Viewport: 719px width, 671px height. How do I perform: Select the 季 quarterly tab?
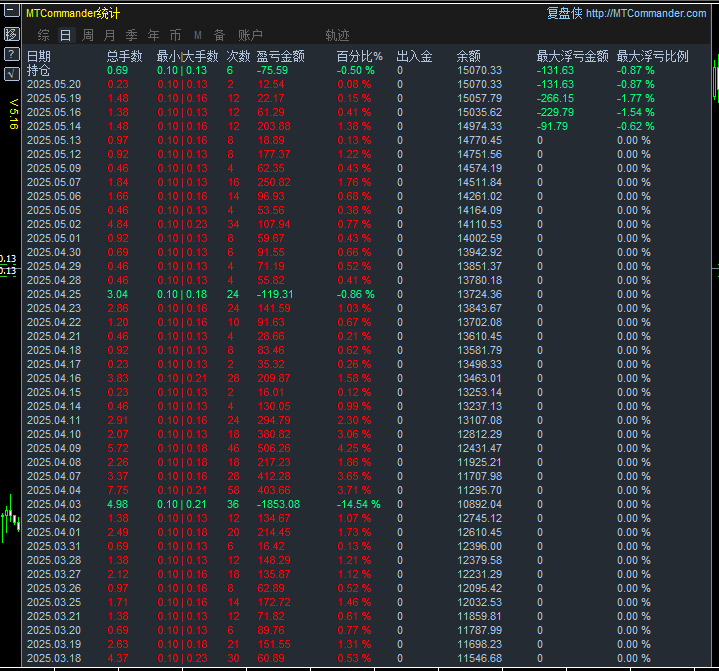(x=132, y=35)
